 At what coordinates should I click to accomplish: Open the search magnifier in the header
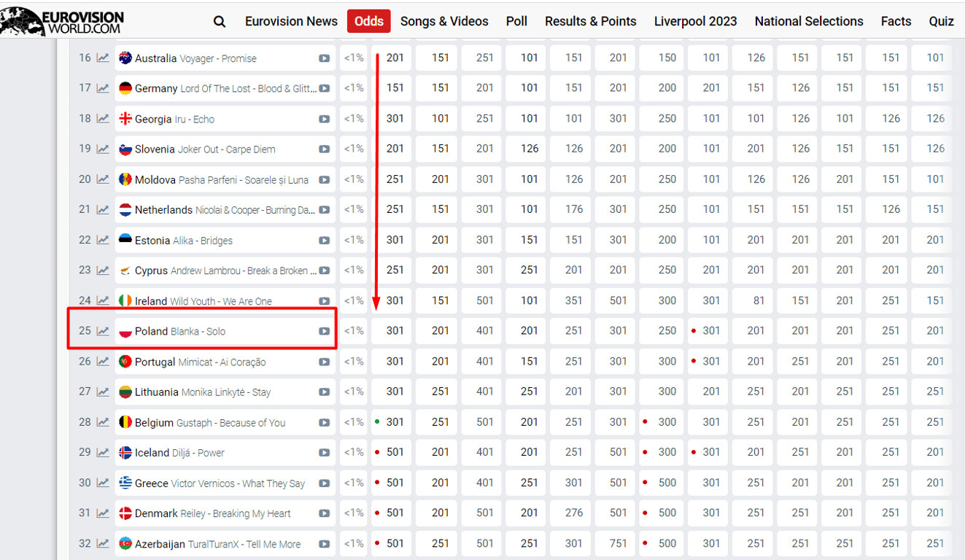point(220,21)
